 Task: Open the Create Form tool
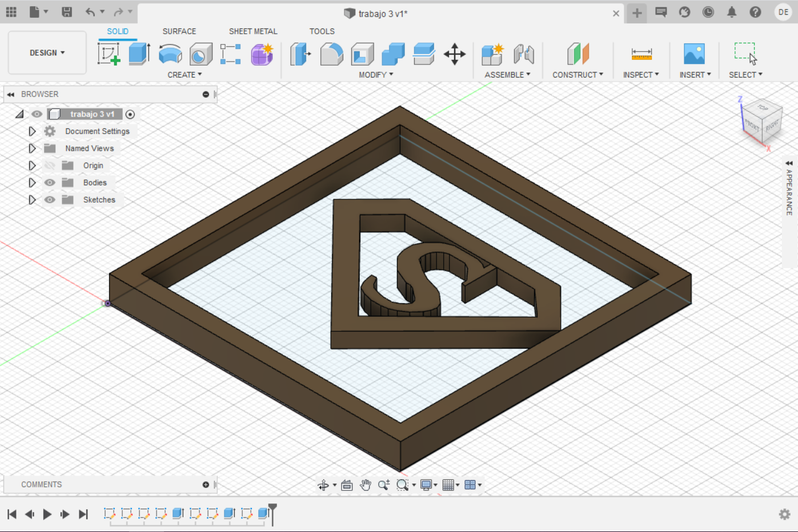point(262,54)
